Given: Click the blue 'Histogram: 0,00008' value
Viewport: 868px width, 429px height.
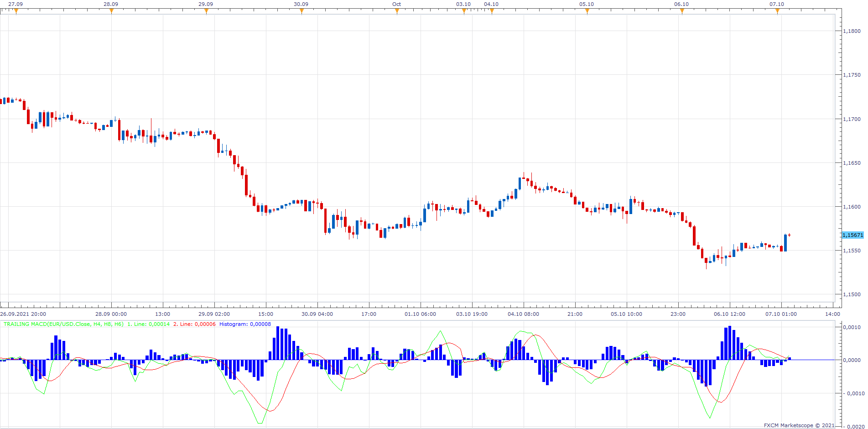Looking at the screenshot, I should pyautogui.click(x=245, y=324).
